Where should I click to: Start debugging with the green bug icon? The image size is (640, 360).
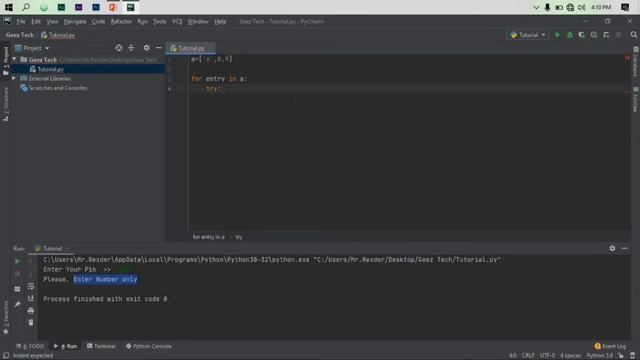tap(569, 35)
